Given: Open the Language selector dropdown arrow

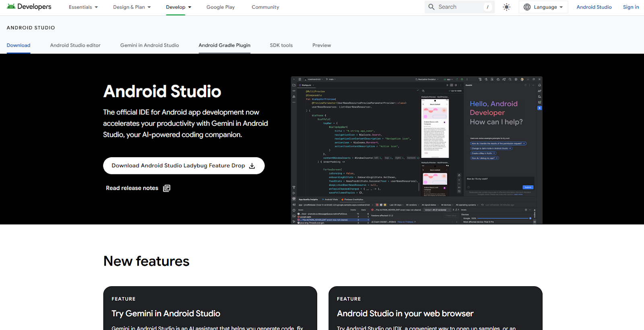Looking at the screenshot, I should 561,7.
